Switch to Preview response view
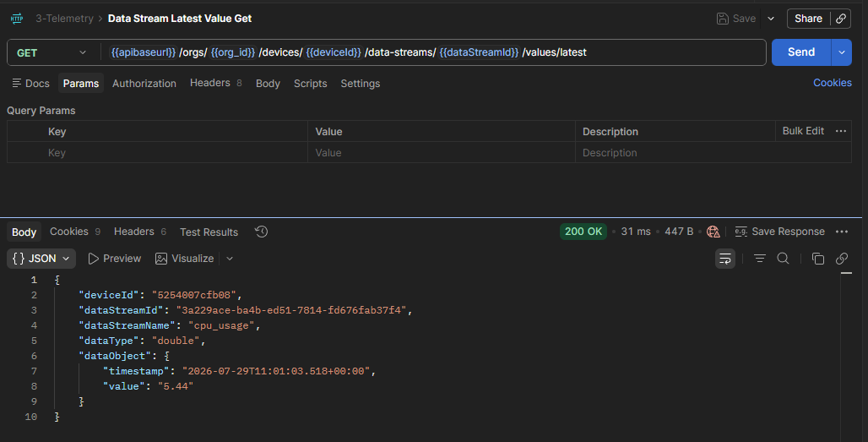 pyautogui.click(x=115, y=259)
